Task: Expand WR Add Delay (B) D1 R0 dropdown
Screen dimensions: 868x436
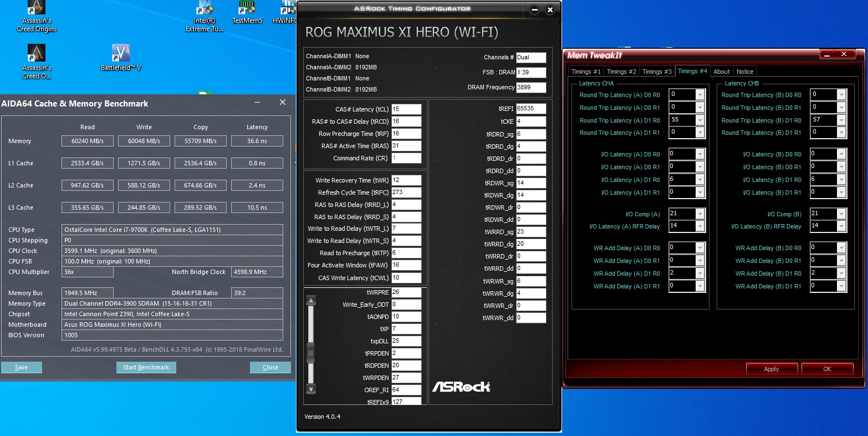Action: coord(841,274)
